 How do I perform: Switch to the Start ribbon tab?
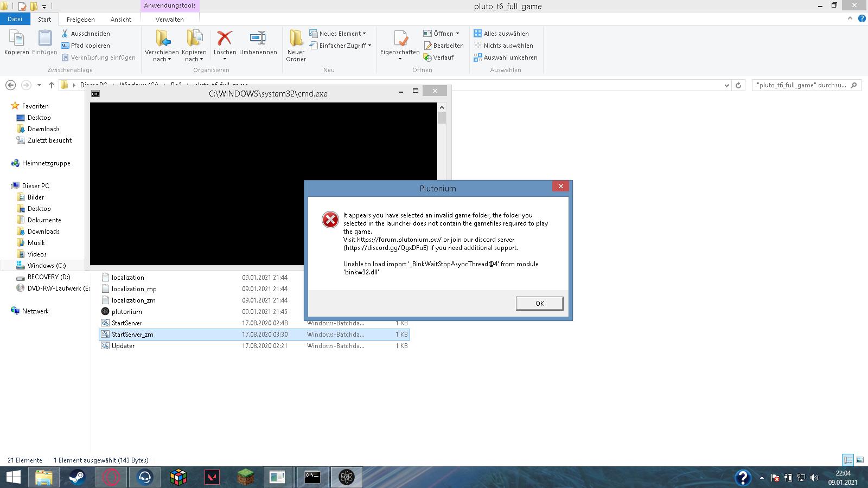[44, 19]
